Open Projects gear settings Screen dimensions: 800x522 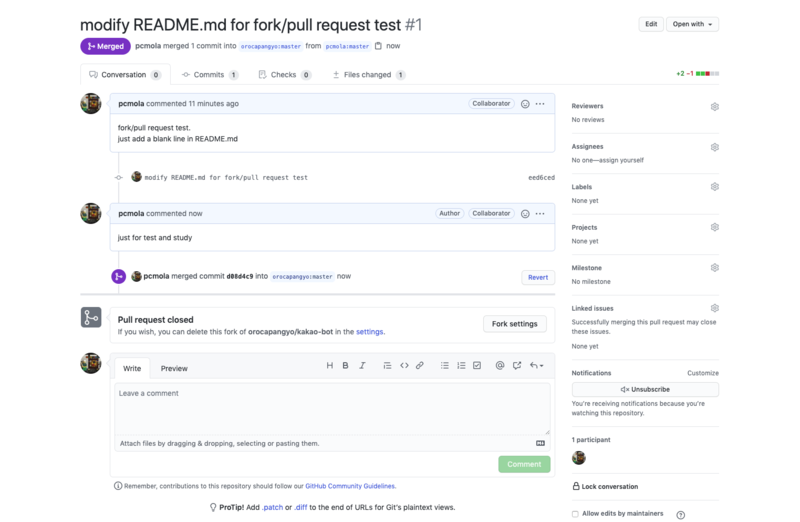coord(715,227)
